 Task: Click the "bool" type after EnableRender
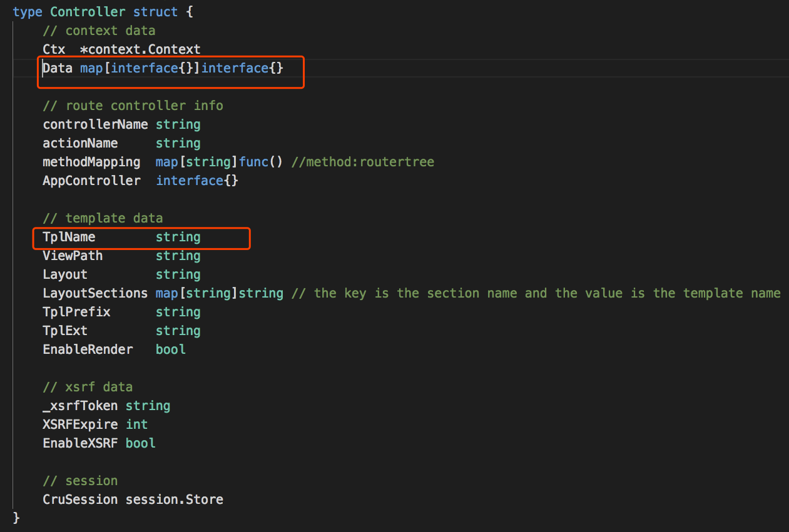point(171,349)
